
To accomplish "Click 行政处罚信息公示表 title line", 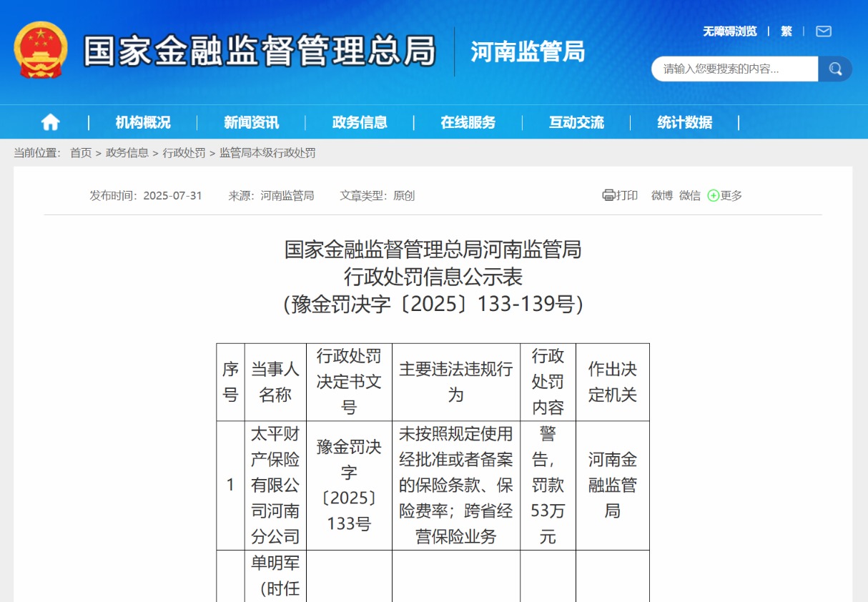I will pyautogui.click(x=433, y=277).
